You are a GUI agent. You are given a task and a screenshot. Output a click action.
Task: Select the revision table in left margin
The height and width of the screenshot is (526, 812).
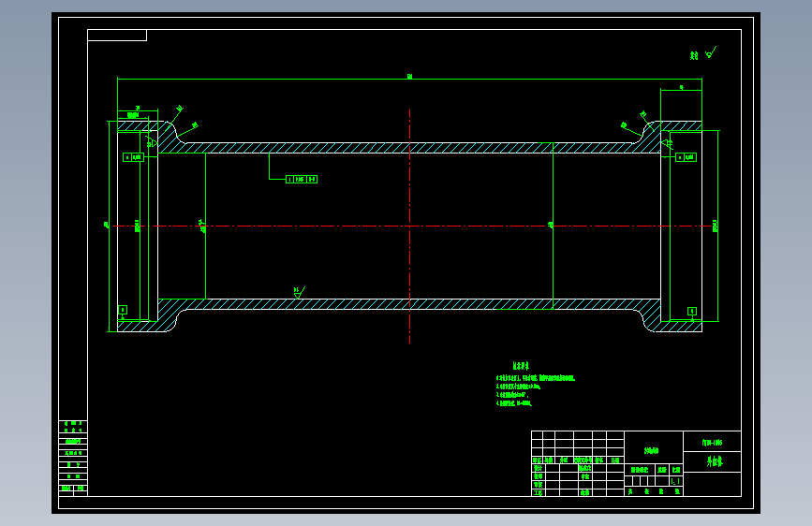pyautogui.click(x=73, y=459)
